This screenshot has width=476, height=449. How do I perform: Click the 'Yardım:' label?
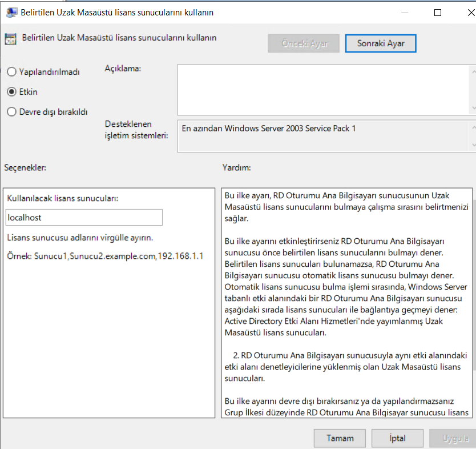tap(236, 168)
